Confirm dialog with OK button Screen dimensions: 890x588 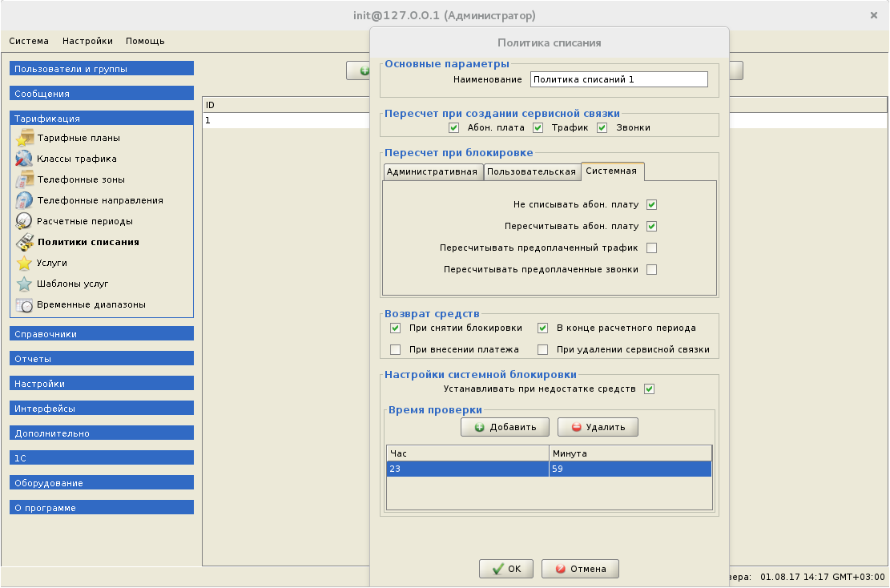(x=506, y=569)
